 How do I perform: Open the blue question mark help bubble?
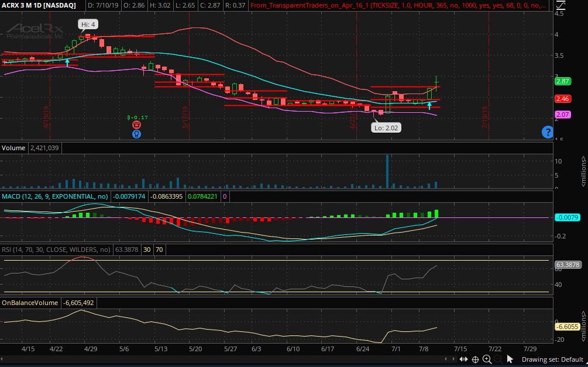click(548, 132)
